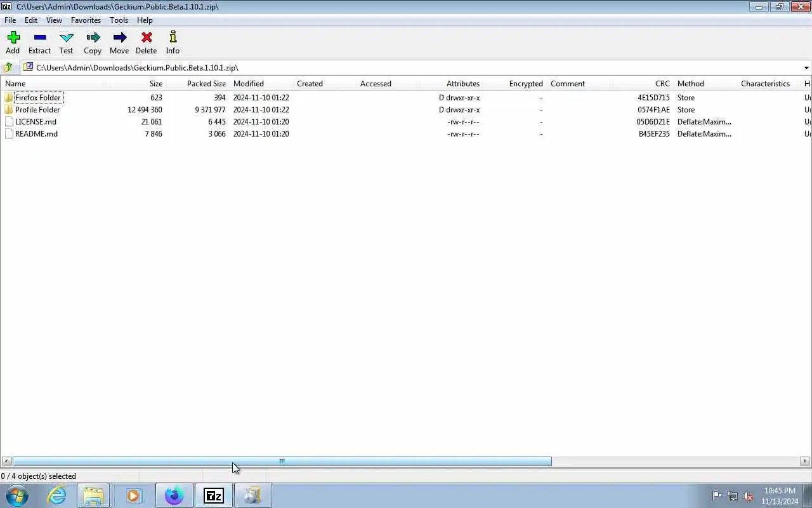Click the README.md file icon
Viewport: 812px width, 508px height.
coord(8,134)
